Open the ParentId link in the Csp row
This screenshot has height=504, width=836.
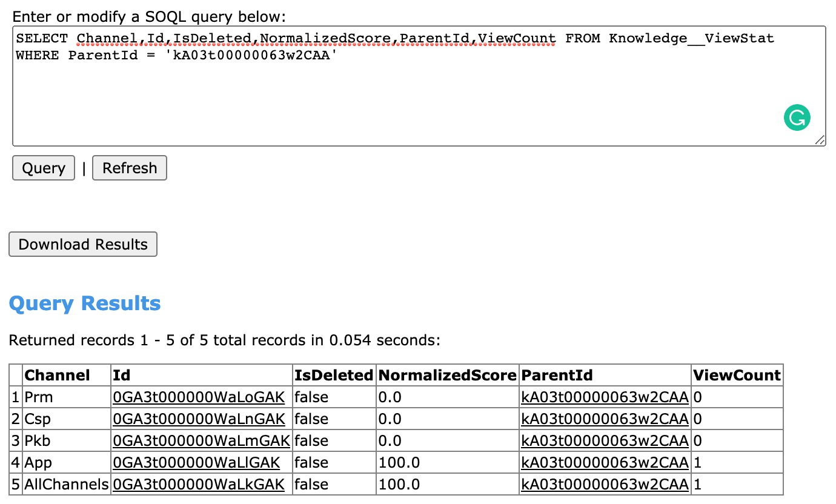605,419
